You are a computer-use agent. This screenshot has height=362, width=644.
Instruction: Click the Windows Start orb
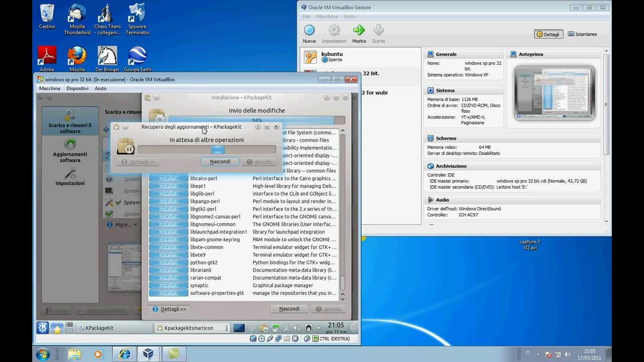(x=43, y=354)
